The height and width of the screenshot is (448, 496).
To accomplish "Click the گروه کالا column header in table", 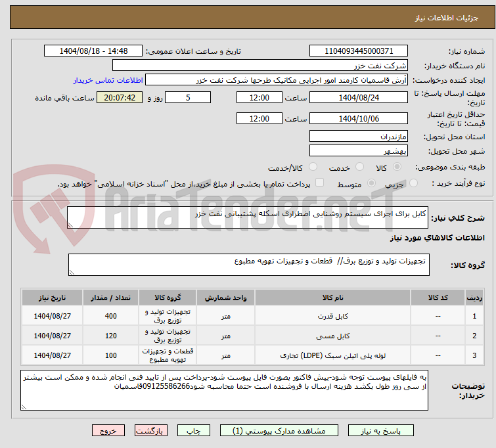I will (x=168, y=298).
